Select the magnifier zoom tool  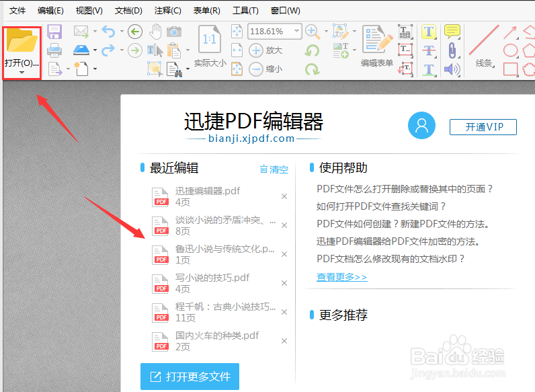click(x=313, y=32)
